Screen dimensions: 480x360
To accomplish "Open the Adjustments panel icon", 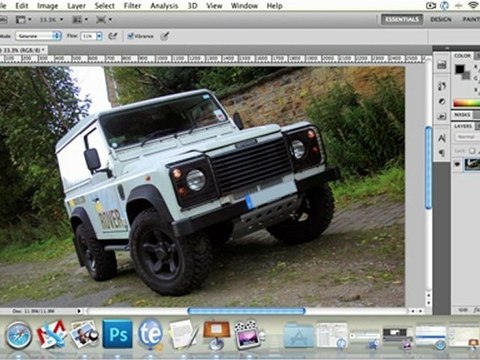I will [442, 101].
